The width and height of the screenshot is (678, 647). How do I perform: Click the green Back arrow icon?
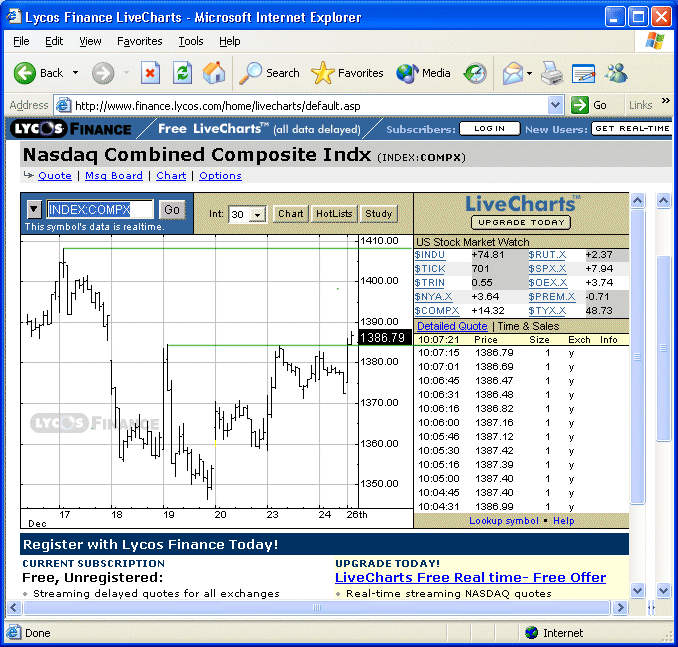[25, 73]
